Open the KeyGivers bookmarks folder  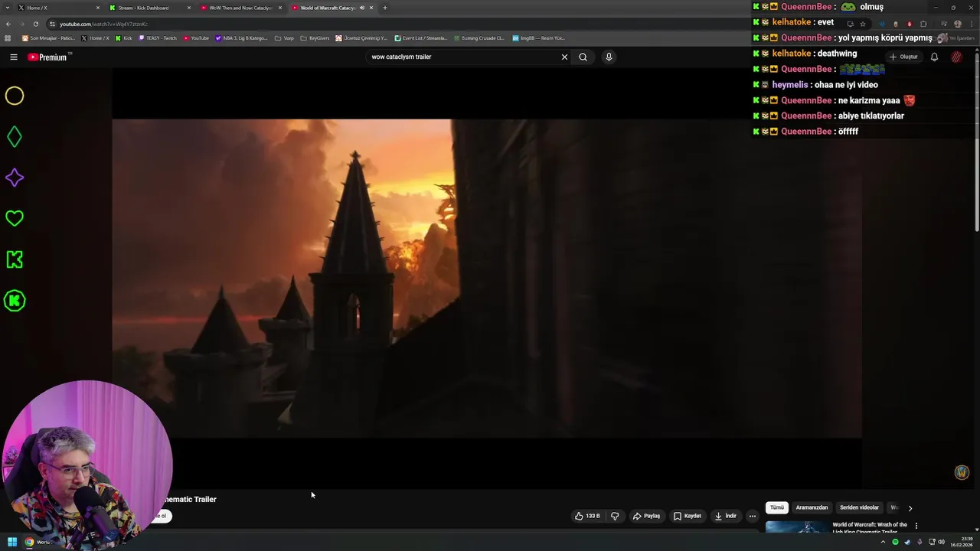click(x=315, y=37)
